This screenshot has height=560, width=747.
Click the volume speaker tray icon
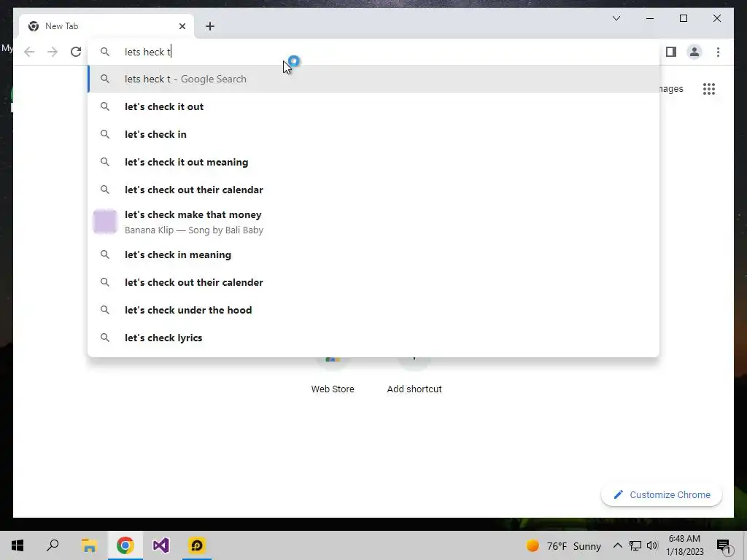[x=652, y=545]
